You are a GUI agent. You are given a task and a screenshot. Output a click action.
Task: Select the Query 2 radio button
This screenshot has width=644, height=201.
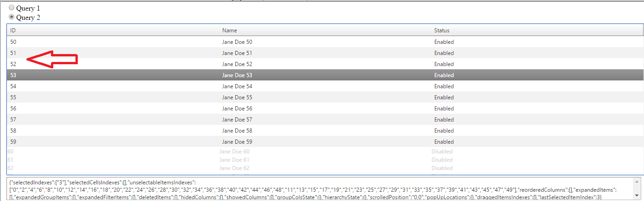click(12, 17)
